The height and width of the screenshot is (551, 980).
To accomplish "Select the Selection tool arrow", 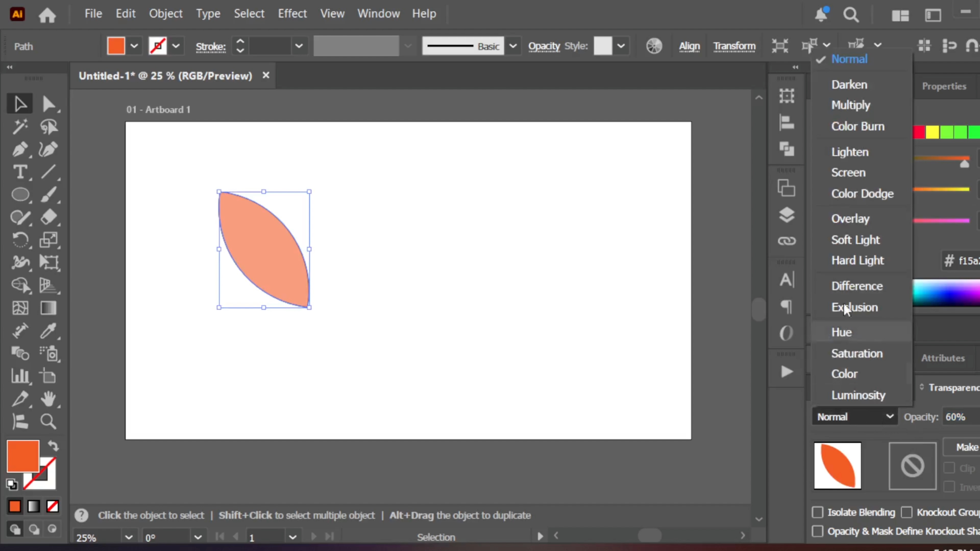I will click(x=20, y=104).
